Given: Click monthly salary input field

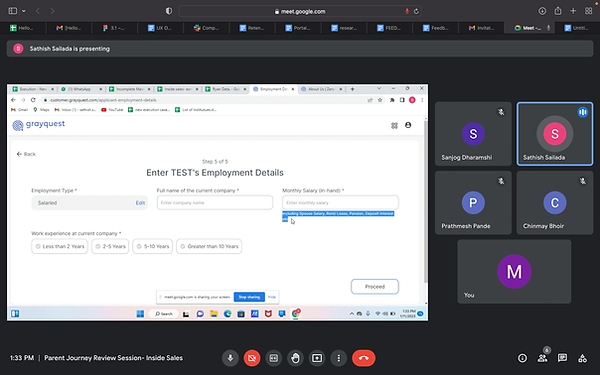Looking at the screenshot, I should [341, 202].
